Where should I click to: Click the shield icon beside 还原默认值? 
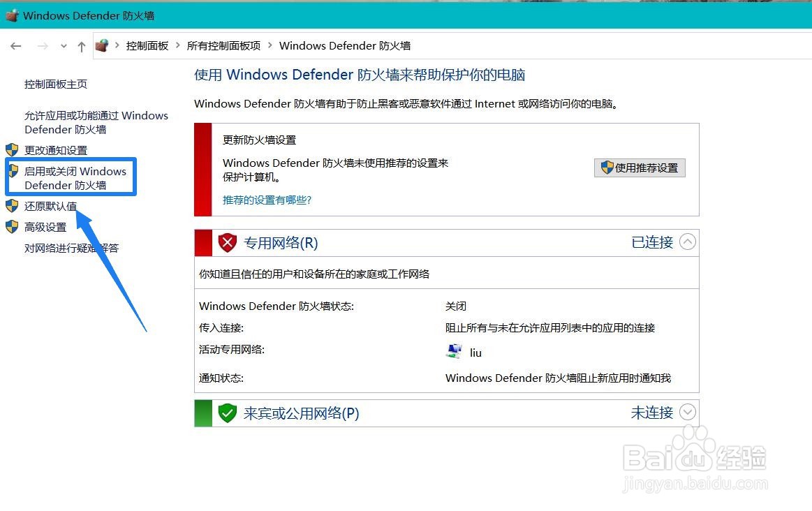pos(12,206)
